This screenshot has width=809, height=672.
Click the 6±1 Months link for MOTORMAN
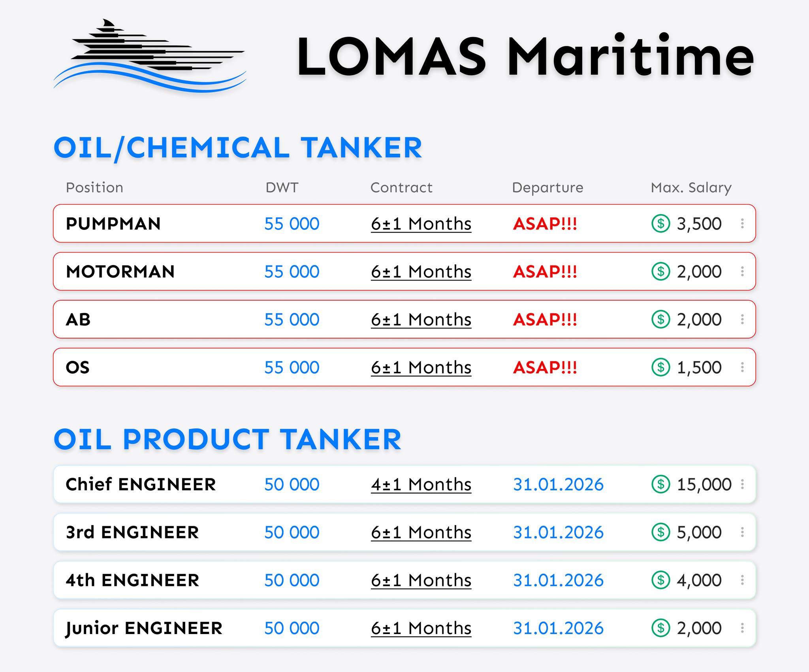click(x=421, y=272)
